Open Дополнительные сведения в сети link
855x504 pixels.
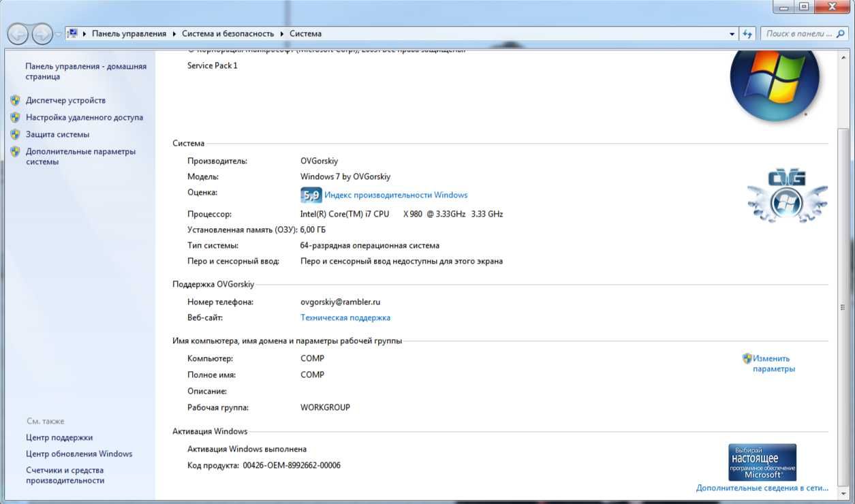pyautogui.click(x=762, y=488)
